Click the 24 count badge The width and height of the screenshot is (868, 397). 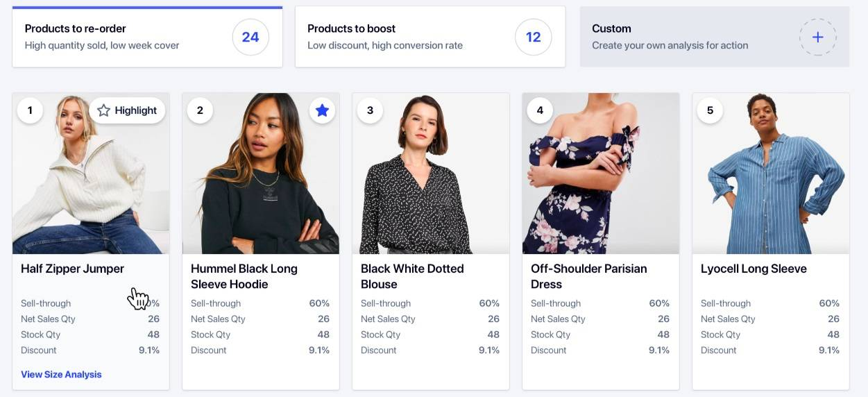click(250, 37)
